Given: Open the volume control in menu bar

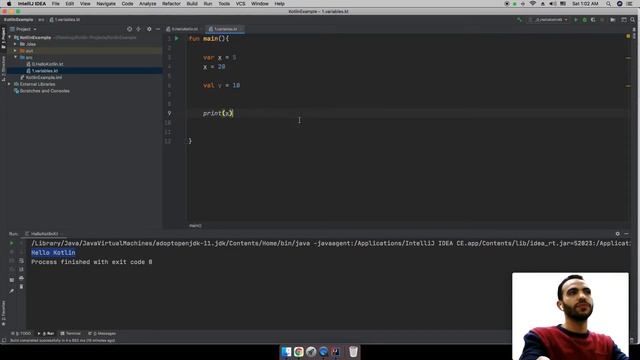Looking at the screenshot, I should pos(552,4).
